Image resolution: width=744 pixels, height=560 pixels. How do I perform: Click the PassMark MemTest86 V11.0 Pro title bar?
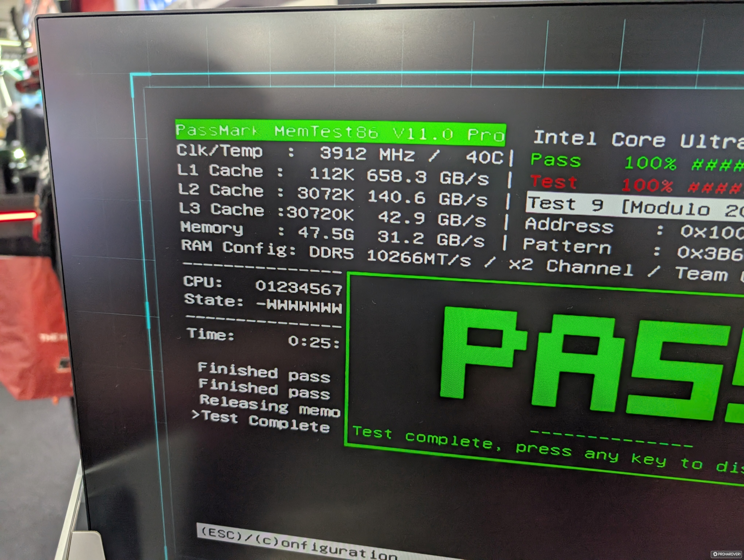(x=340, y=133)
